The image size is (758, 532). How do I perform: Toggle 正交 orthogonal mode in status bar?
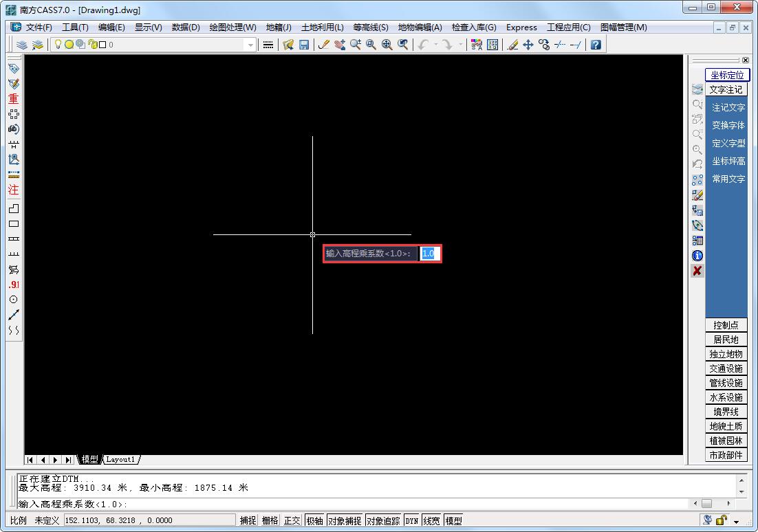[x=291, y=520]
